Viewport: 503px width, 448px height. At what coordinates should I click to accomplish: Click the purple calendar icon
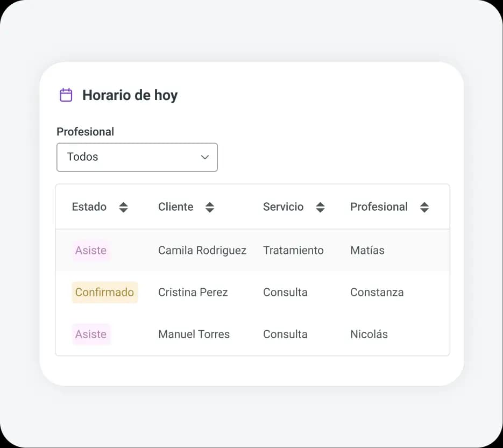point(65,94)
